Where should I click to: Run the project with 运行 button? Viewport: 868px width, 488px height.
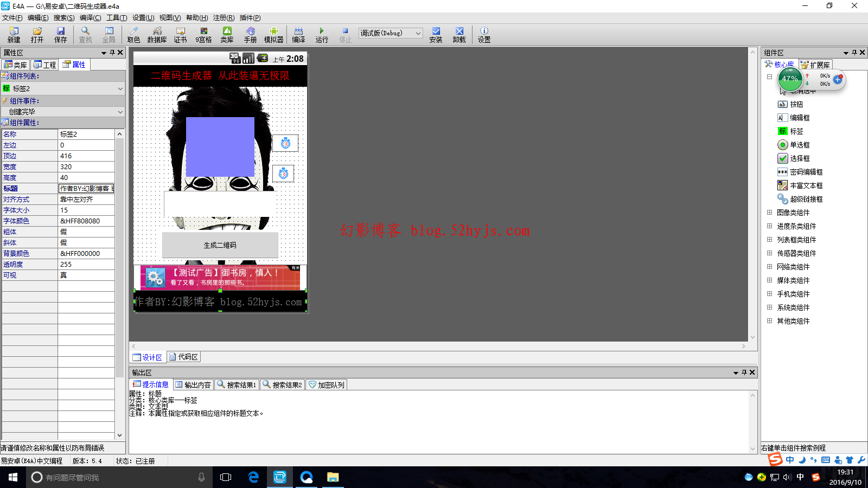322,35
